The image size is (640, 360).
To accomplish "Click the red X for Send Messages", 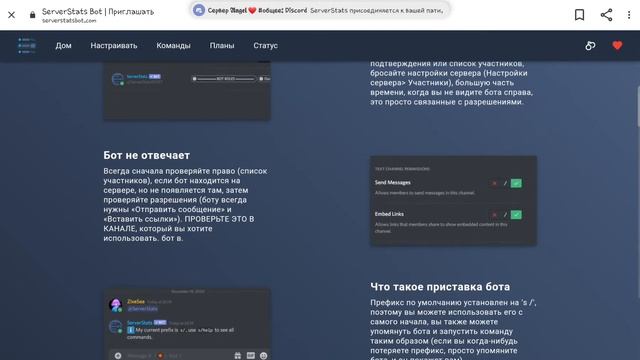I will tap(495, 183).
